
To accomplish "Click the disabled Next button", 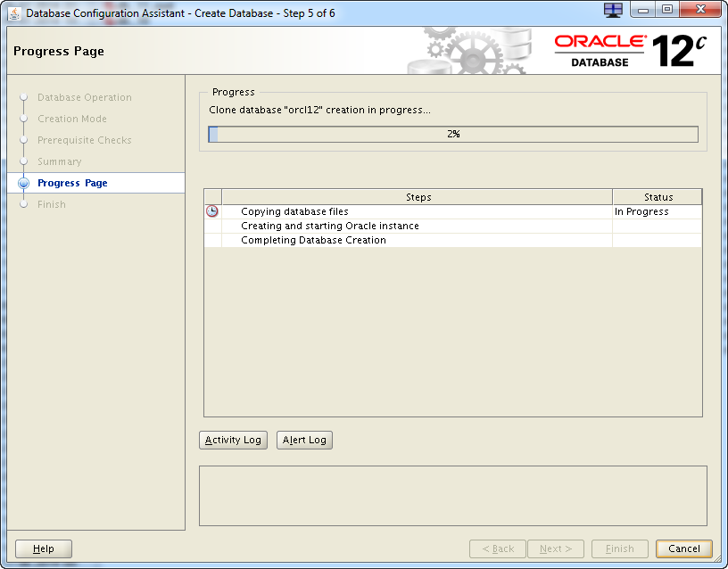I will point(556,548).
